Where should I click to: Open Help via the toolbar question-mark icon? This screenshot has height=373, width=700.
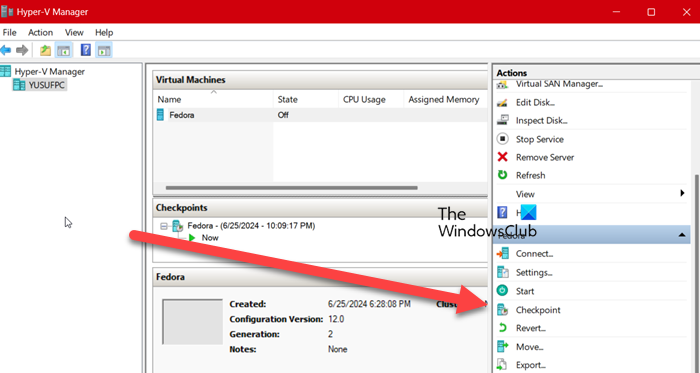coord(86,50)
